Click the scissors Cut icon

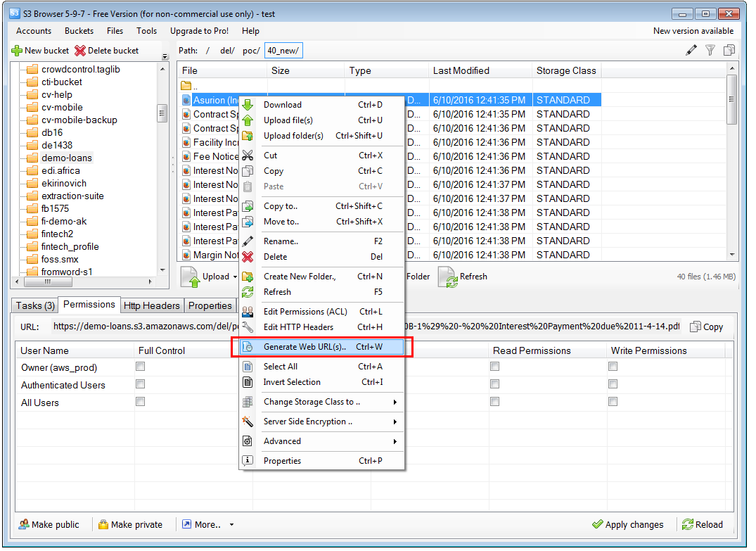pyautogui.click(x=248, y=156)
